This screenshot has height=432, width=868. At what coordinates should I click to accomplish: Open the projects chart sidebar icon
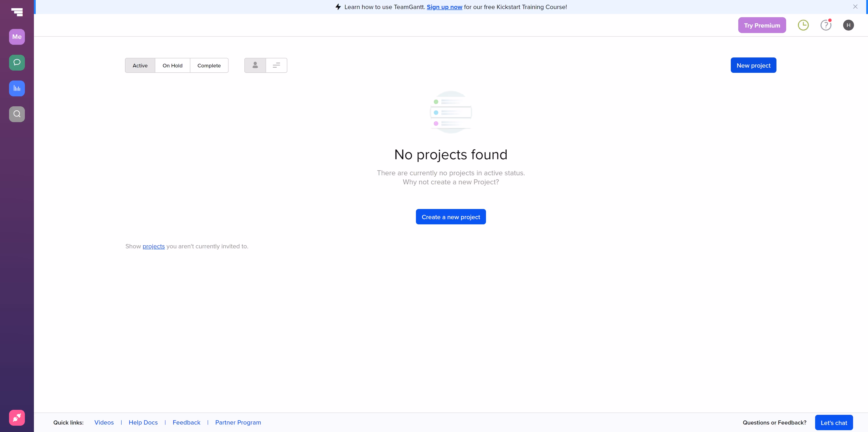pos(17,88)
